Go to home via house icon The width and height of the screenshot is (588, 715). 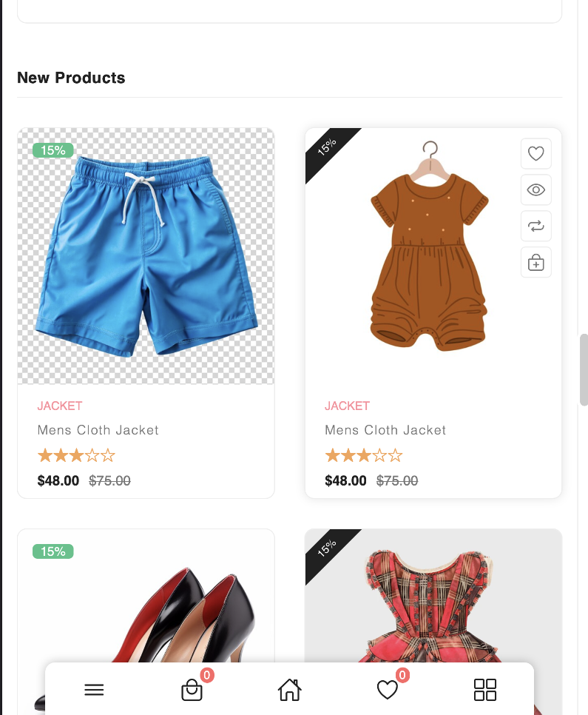point(289,690)
